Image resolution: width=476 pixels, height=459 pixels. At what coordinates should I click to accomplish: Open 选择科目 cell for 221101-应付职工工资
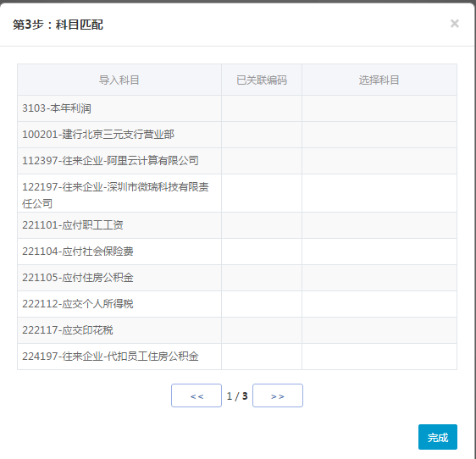379,225
